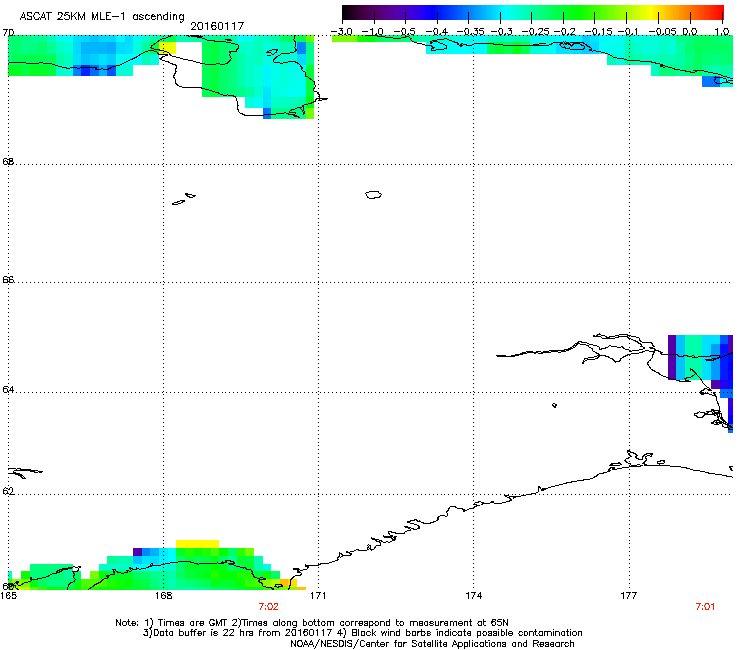Click the 'Data buffer is 22 hrs' note line
The width and height of the screenshot is (740, 650).
tap(362, 633)
